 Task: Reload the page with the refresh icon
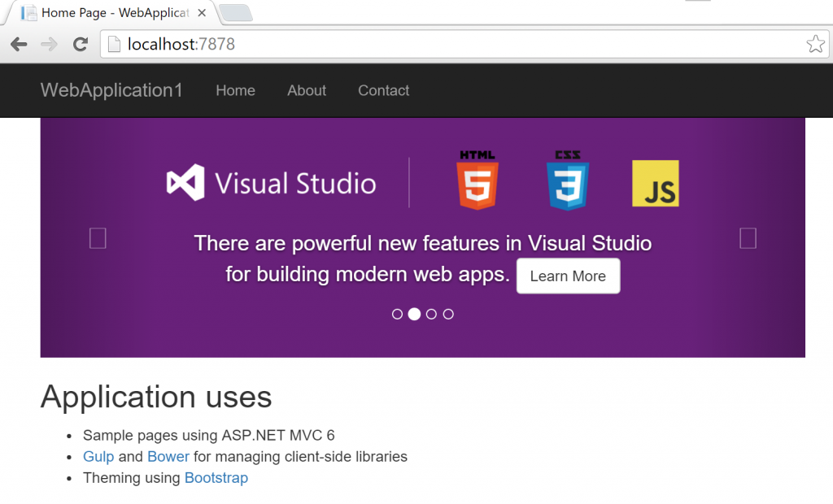tap(81, 44)
